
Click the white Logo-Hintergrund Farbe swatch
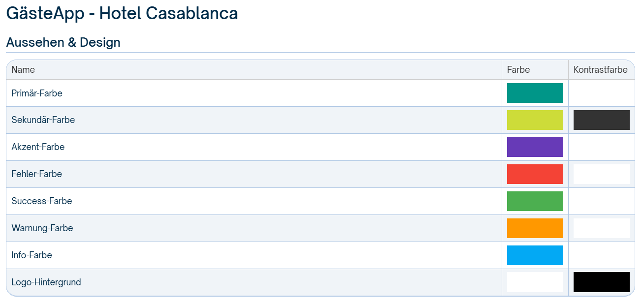535,282
